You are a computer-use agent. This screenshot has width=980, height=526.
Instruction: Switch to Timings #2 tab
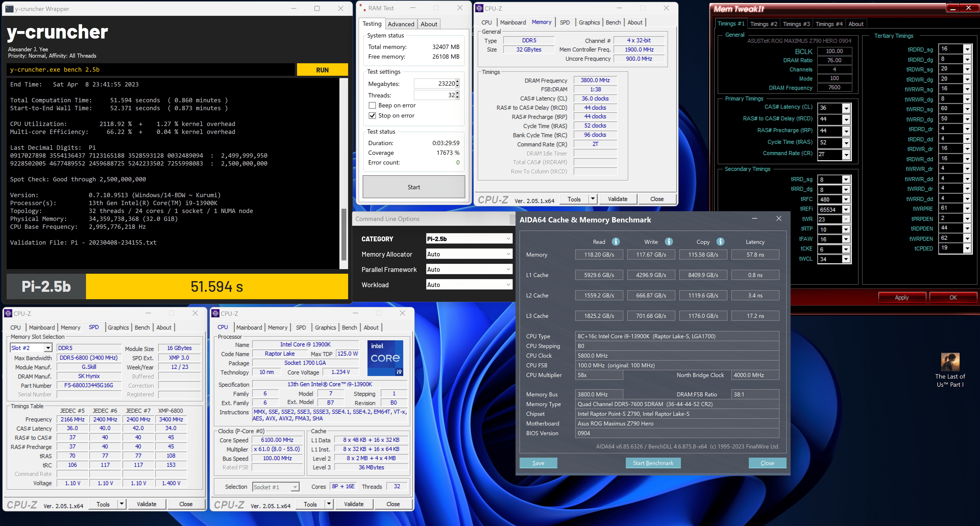[763, 24]
